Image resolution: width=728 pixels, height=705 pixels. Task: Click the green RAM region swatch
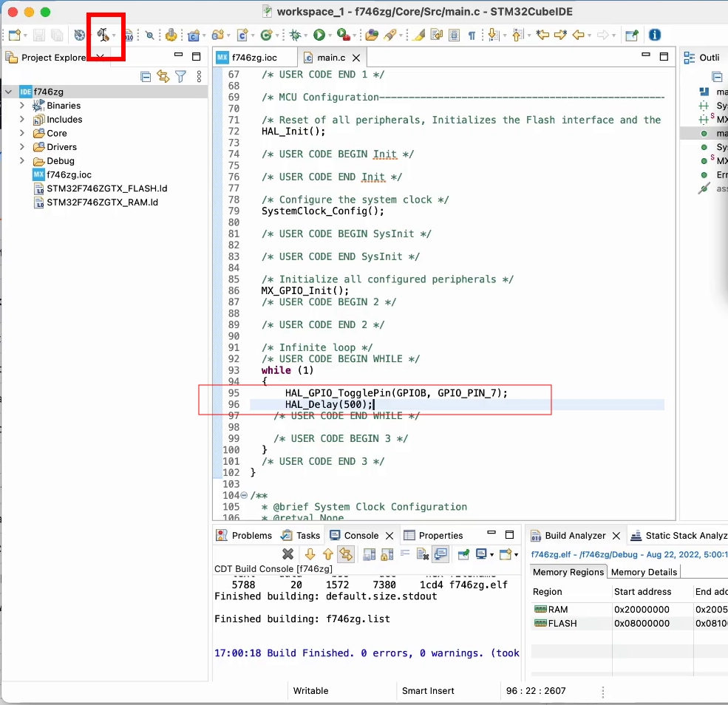coord(540,609)
